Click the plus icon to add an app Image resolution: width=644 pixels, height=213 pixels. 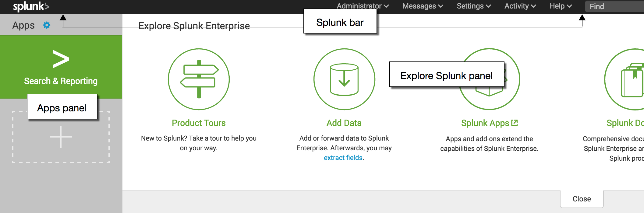click(x=61, y=137)
